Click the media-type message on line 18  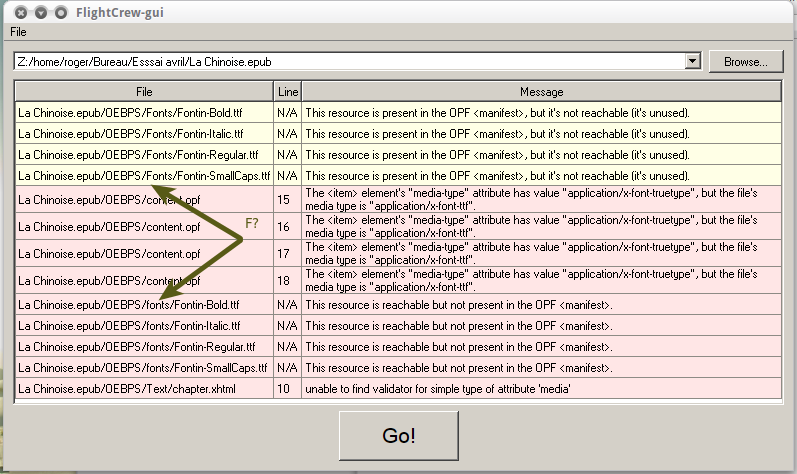pos(542,280)
